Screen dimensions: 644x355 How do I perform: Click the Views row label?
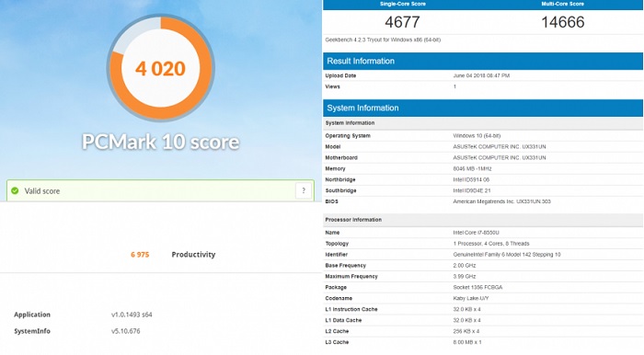pyautogui.click(x=332, y=86)
